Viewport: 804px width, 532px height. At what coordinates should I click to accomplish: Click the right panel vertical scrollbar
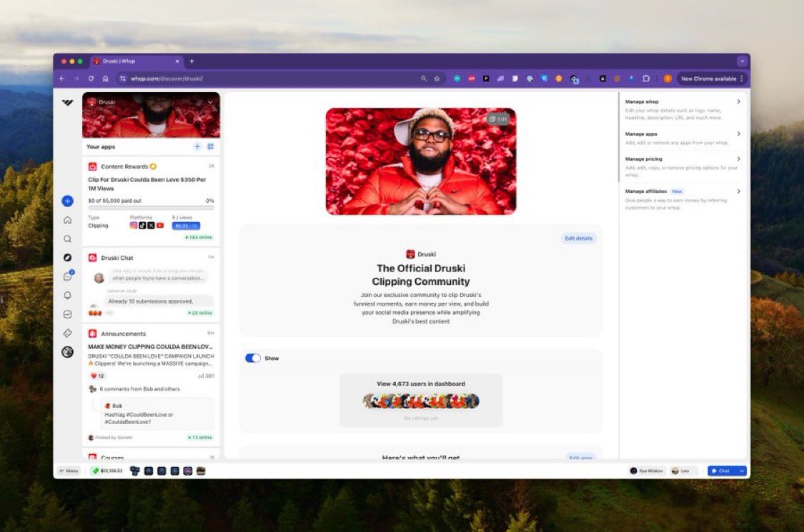619,137
